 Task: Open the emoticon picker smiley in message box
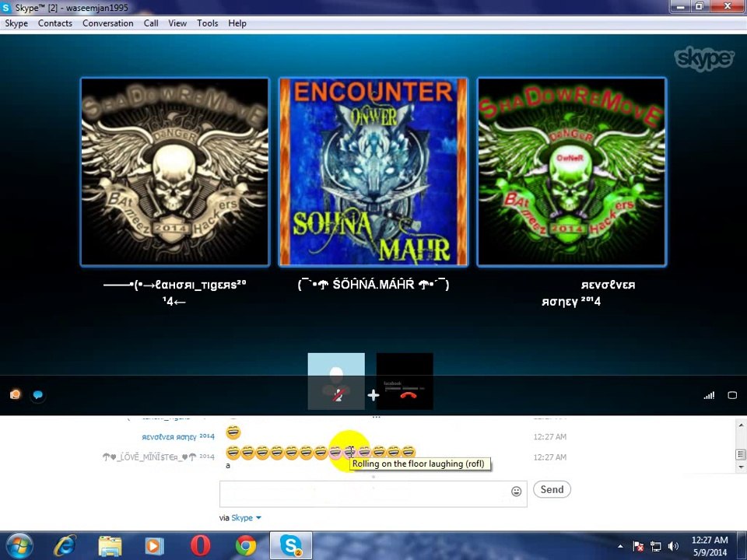click(x=516, y=492)
